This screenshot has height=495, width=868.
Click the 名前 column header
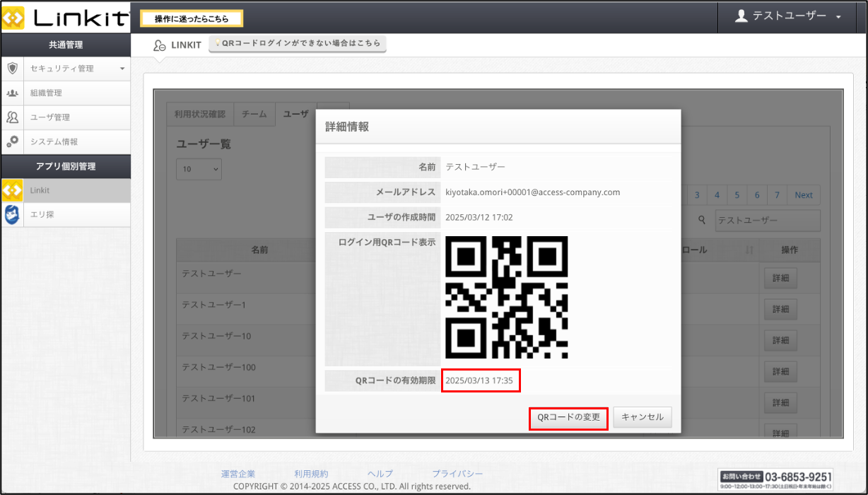click(259, 250)
